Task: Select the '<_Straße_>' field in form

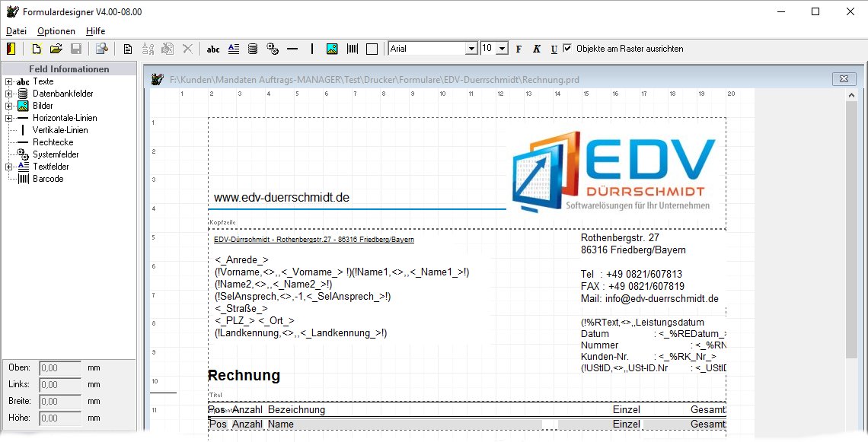Action: tap(241, 309)
